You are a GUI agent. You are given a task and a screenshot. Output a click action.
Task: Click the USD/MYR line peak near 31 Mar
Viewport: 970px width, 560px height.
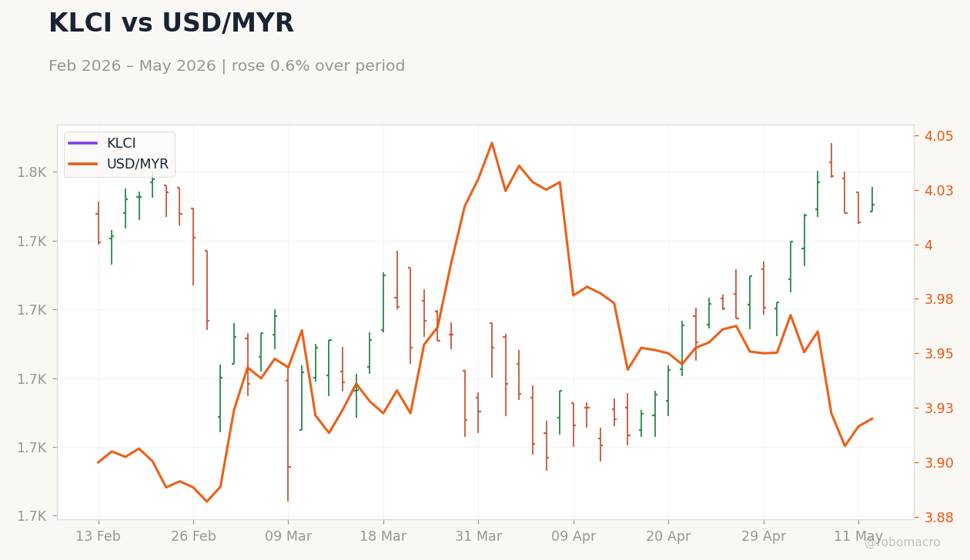[492, 142]
